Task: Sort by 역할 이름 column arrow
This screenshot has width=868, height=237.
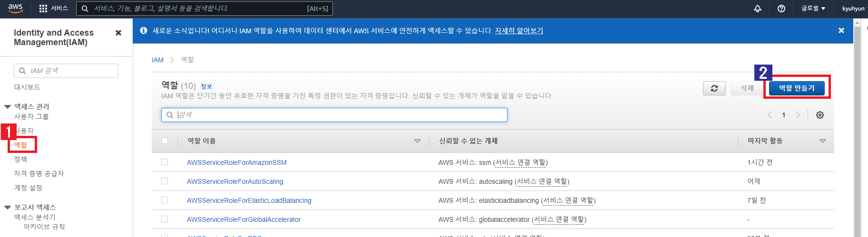Action: pyautogui.click(x=418, y=141)
